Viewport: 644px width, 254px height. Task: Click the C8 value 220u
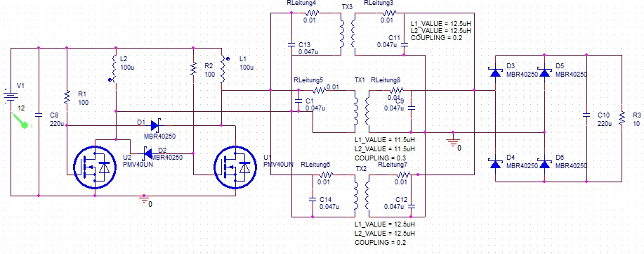[x=57, y=124]
